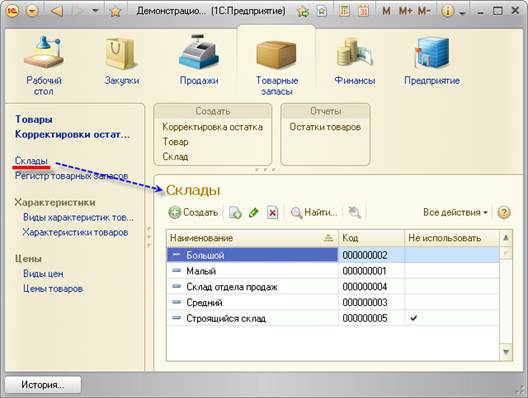Viewport: 528px width, 398px height.
Task: Expand the Все действия dropdown menu
Action: pos(455,212)
